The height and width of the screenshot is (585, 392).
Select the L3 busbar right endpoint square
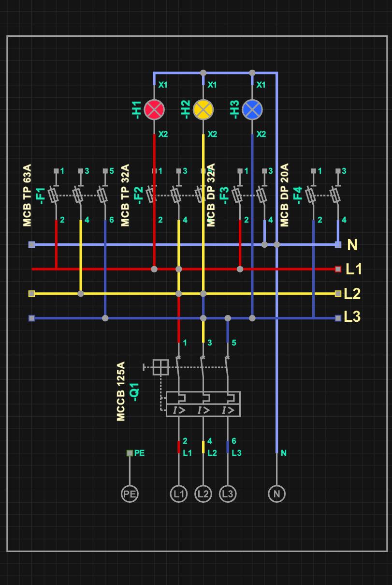coord(338,318)
